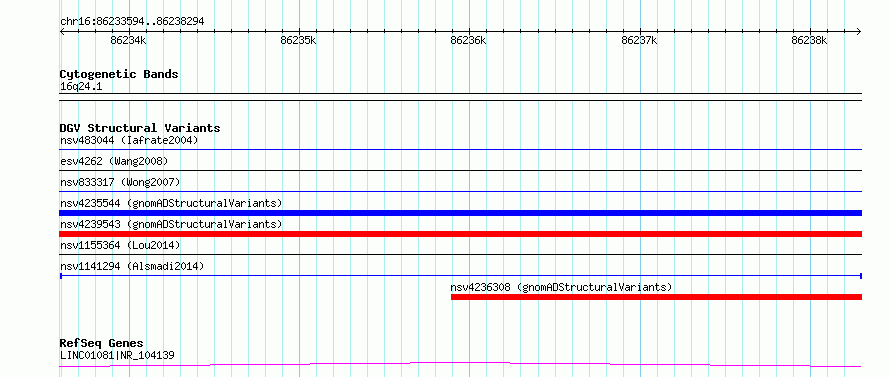Screen dimensions: 890x377
Task: Open nsv4236308 gnomAD variant label
Action: coord(561,287)
